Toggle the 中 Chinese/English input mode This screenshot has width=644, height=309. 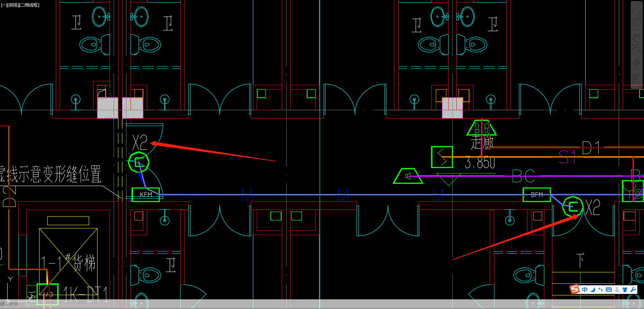[x=585, y=290]
